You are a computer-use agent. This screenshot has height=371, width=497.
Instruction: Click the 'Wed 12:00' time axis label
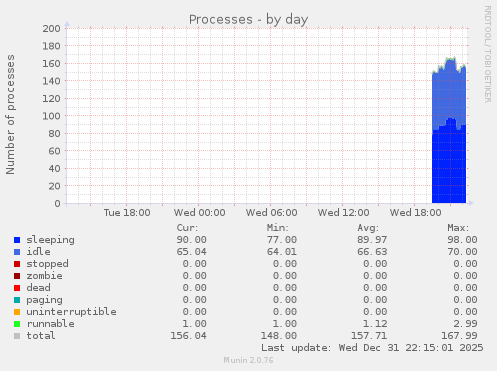tap(343, 213)
